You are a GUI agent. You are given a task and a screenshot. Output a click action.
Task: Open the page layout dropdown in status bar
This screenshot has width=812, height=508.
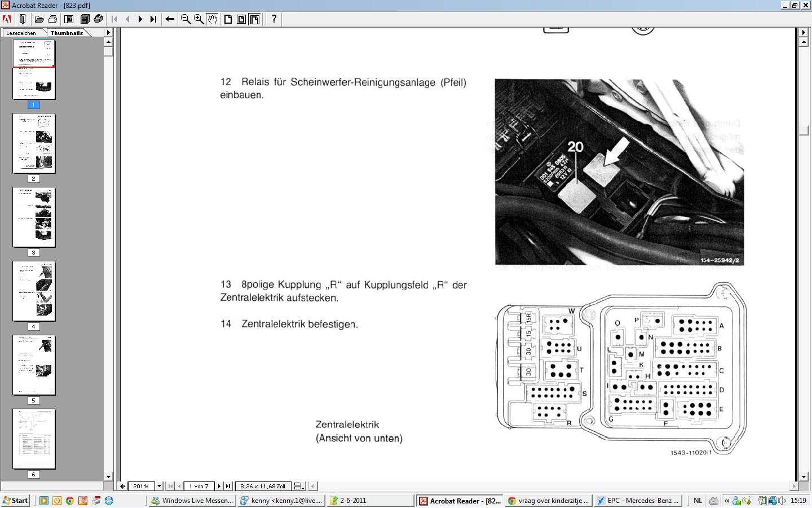pos(299,486)
